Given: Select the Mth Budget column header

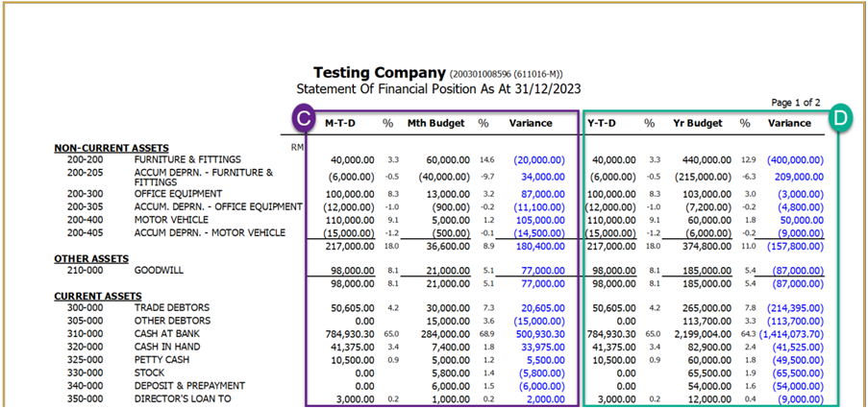Looking at the screenshot, I should coord(437,124).
